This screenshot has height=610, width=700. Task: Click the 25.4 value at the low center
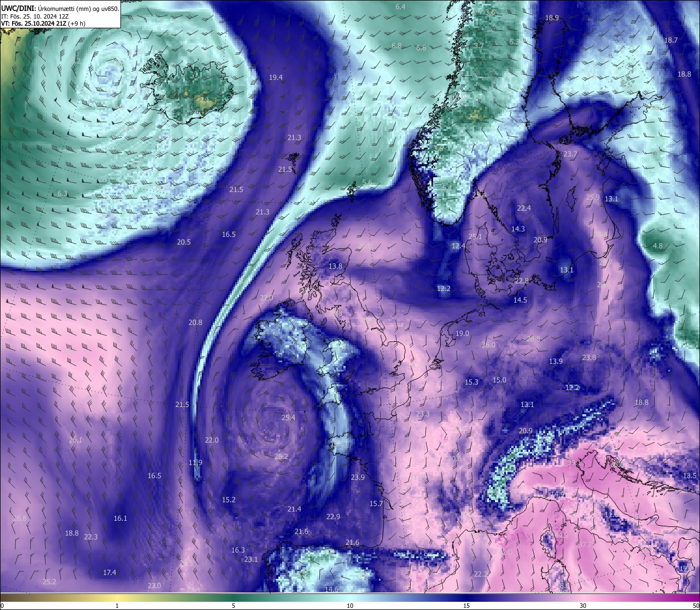tap(288, 418)
